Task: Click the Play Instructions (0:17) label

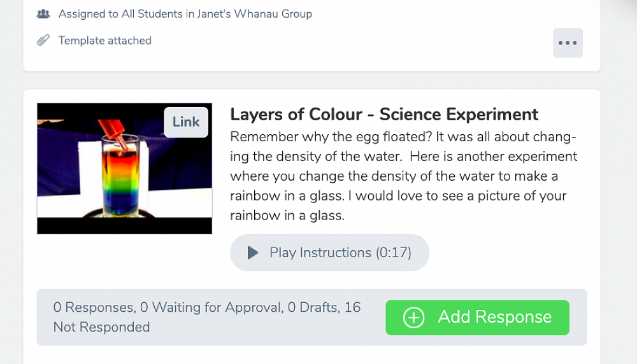Action: click(x=340, y=253)
